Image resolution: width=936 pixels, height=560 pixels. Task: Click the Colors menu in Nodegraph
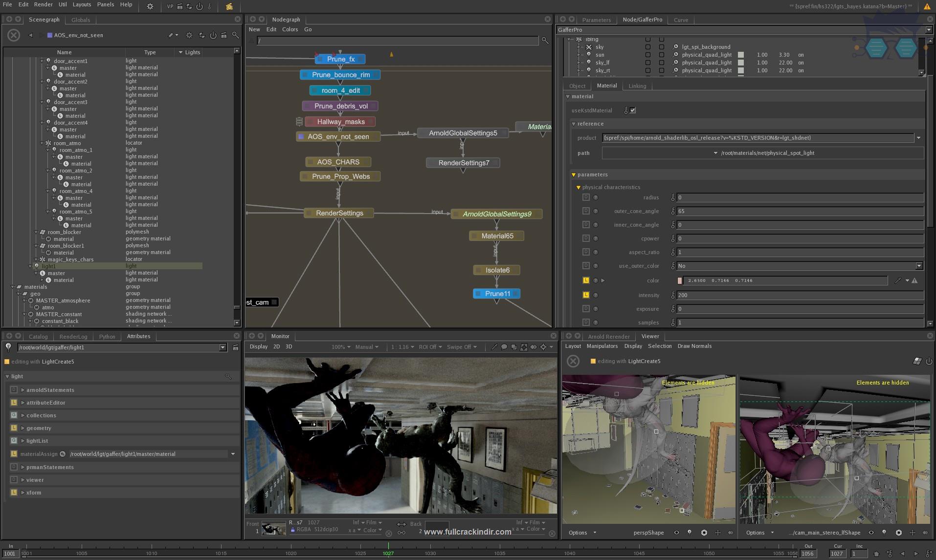tap(290, 29)
